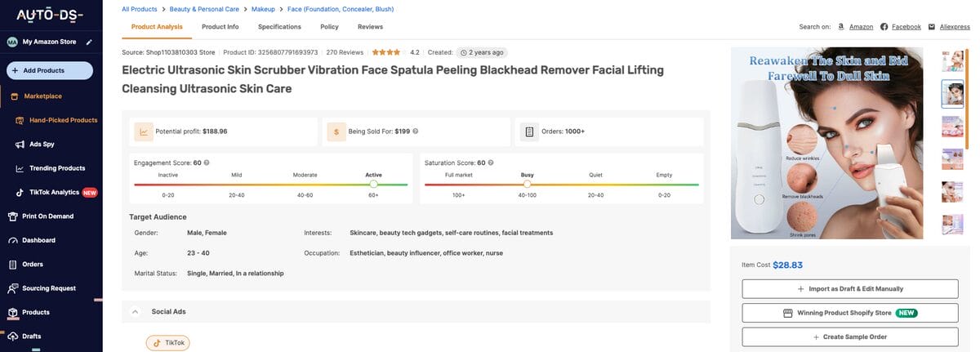Click the Saturation Score slider handle
Image resolution: width=980 pixels, height=352 pixels.
(527, 185)
